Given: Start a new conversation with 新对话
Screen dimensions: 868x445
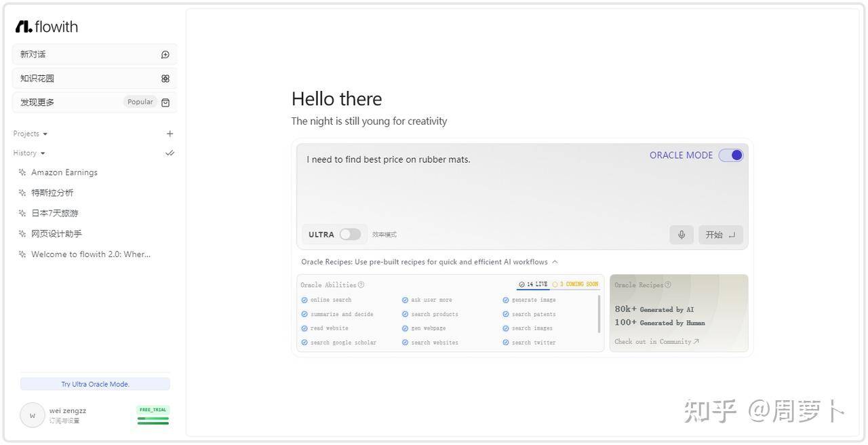Looking at the screenshot, I should tap(95, 54).
